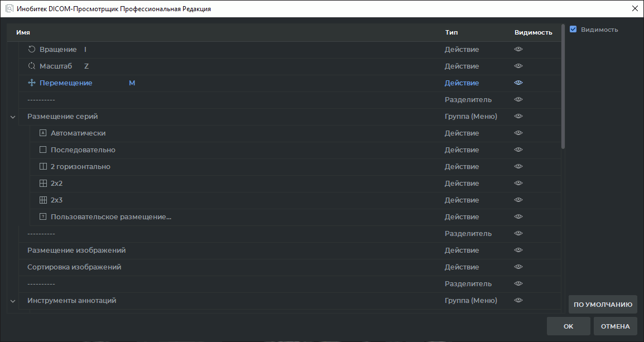This screenshot has height=342, width=644.
Task: Toggle eye for Сортировка изображений row
Action: click(x=518, y=267)
